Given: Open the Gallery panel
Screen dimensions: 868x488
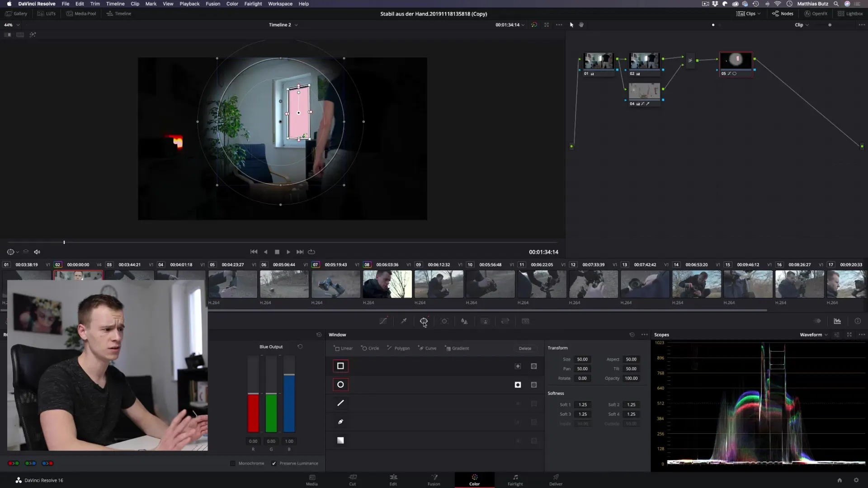Looking at the screenshot, I should pos(16,14).
